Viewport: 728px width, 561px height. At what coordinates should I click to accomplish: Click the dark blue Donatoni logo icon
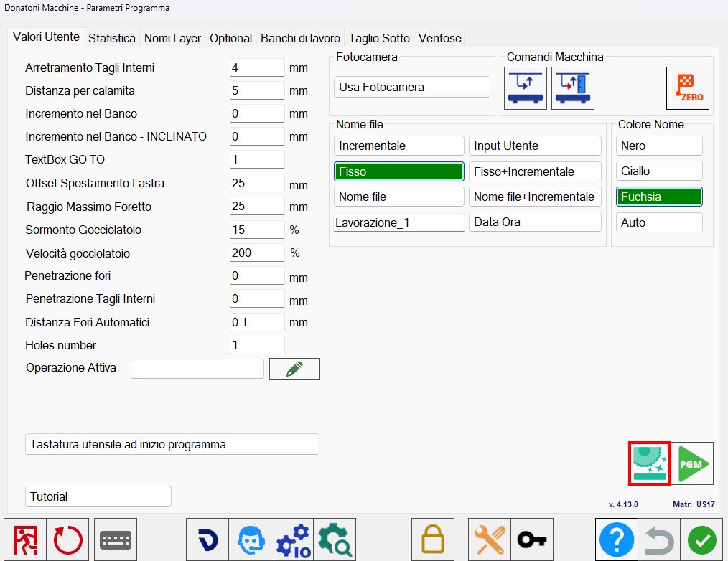[x=207, y=539]
